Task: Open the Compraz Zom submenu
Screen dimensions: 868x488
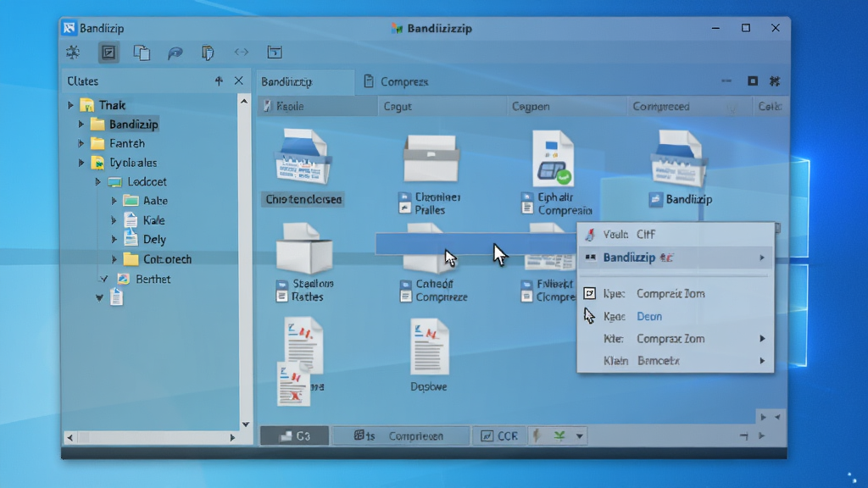Action: [676, 339]
